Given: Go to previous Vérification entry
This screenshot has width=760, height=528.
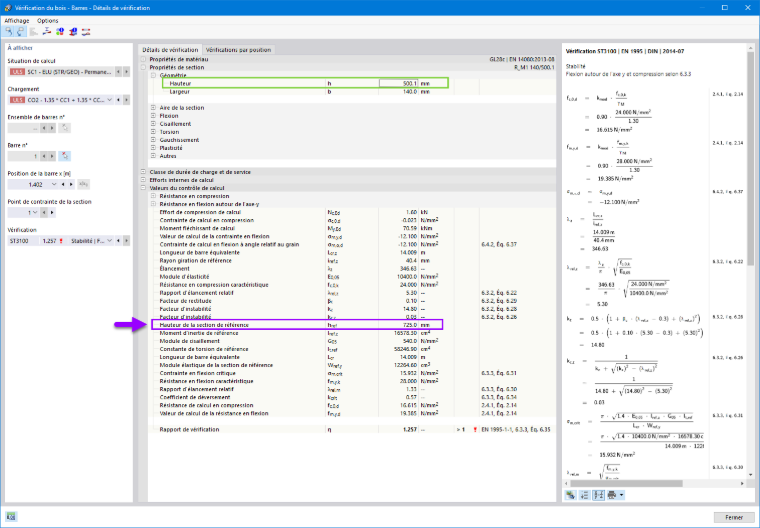Looking at the screenshot, I should tap(118, 241).
